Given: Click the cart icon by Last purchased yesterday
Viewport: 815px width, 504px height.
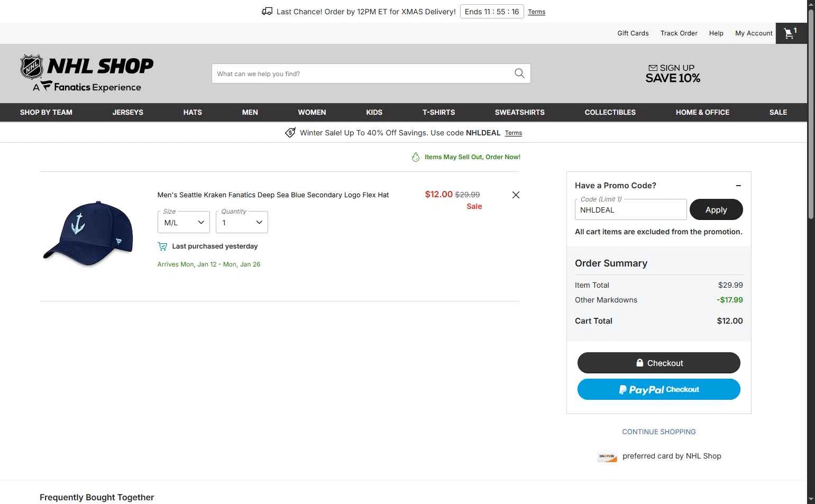Looking at the screenshot, I should (162, 246).
